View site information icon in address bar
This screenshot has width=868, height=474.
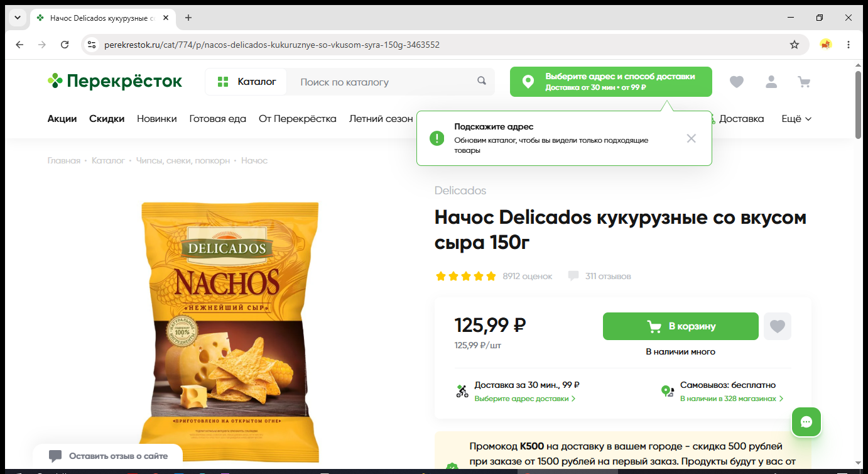(92, 45)
